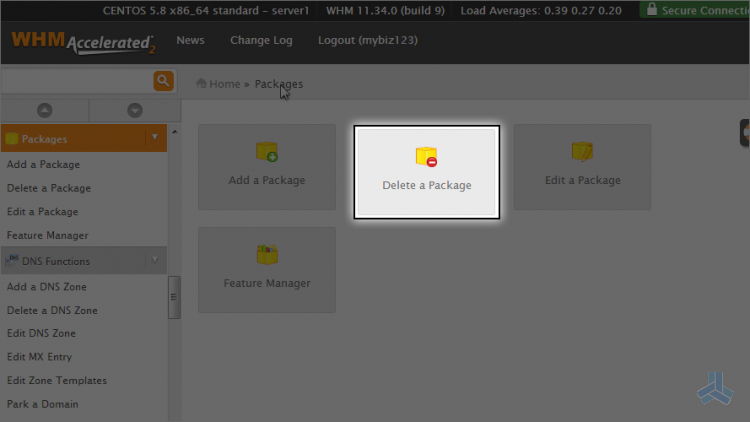Viewport: 750px width, 422px height.
Task: Select Edit a Package in sidebar
Action: (x=43, y=211)
